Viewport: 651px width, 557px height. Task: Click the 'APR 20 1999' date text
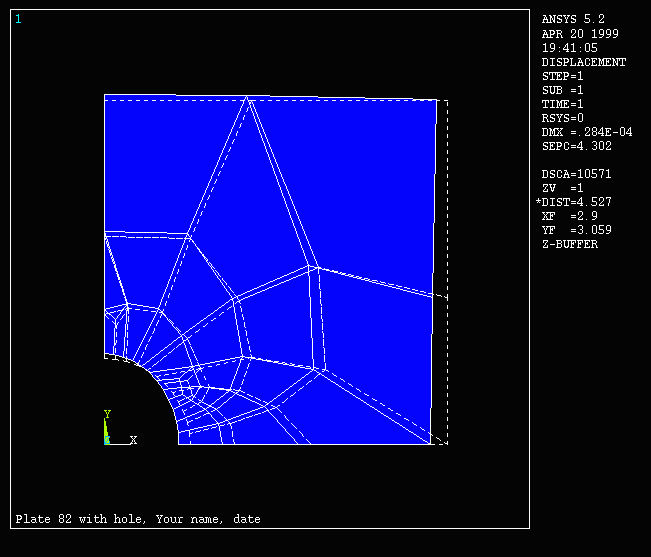pyautogui.click(x=580, y=34)
